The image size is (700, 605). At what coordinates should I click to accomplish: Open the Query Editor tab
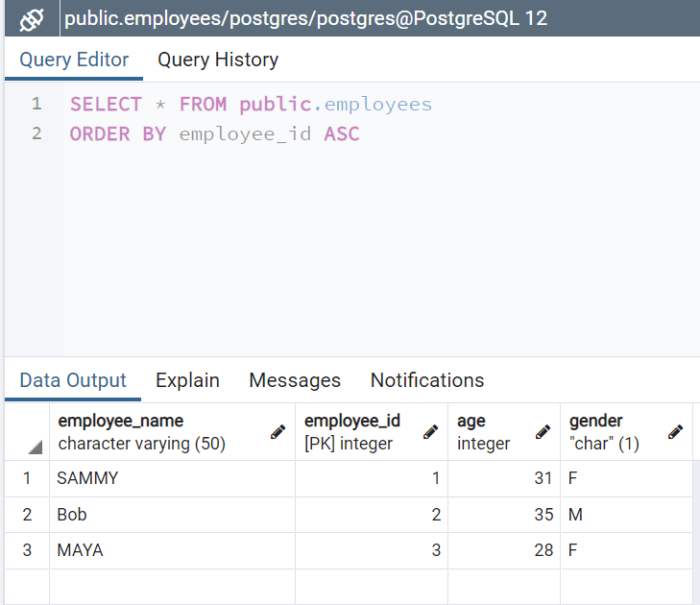[74, 60]
